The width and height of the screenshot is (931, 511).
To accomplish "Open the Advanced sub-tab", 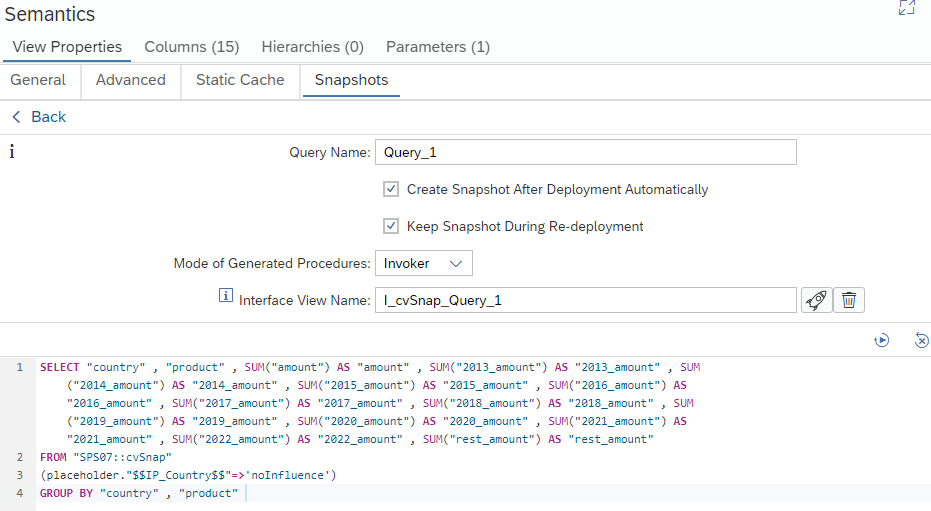I will 131,80.
